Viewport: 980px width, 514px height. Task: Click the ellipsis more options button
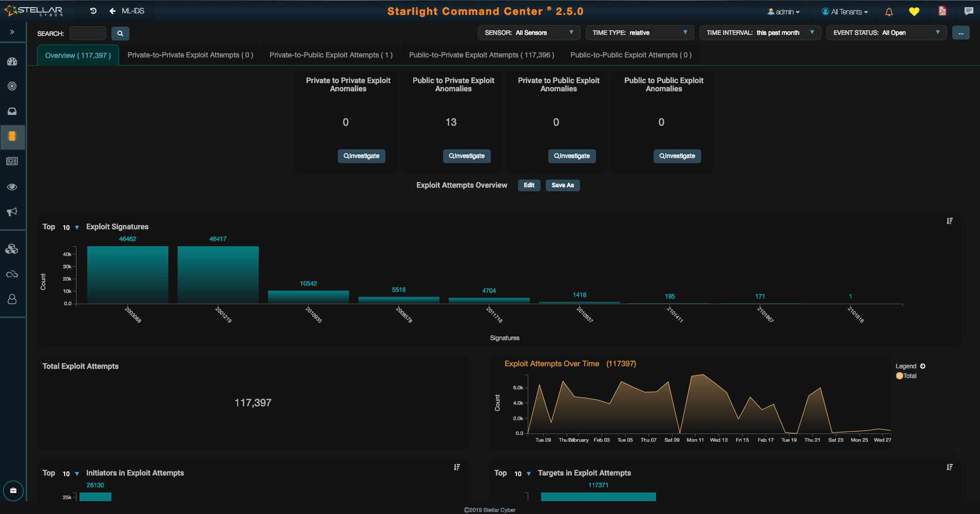960,33
